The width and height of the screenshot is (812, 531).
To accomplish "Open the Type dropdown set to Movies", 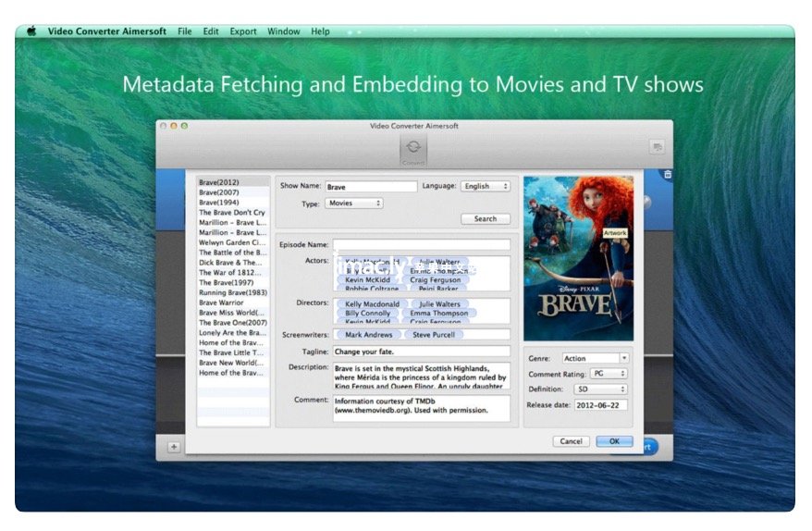I will tap(353, 204).
